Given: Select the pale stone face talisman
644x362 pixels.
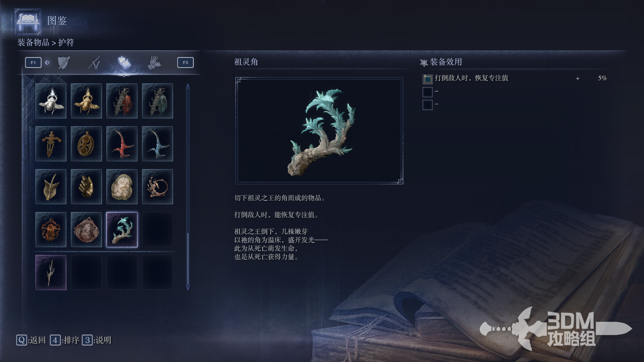Looking at the screenshot, I should (x=122, y=187).
